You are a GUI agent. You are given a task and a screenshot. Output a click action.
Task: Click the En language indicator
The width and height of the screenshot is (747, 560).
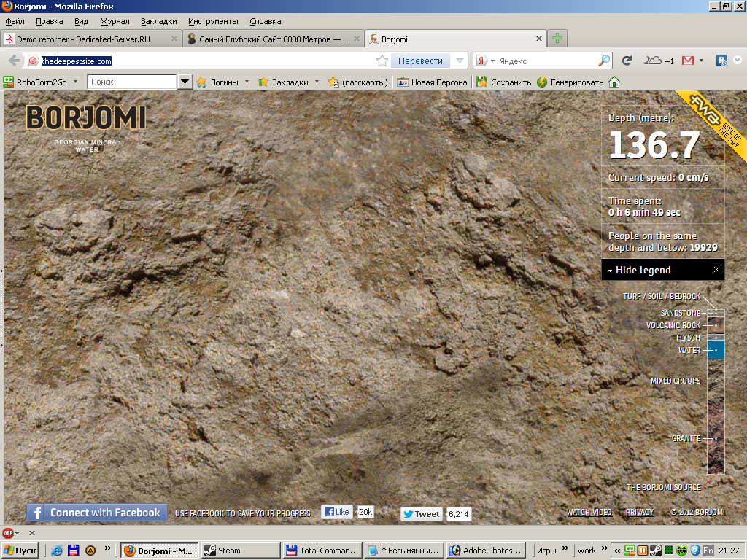[x=708, y=551]
